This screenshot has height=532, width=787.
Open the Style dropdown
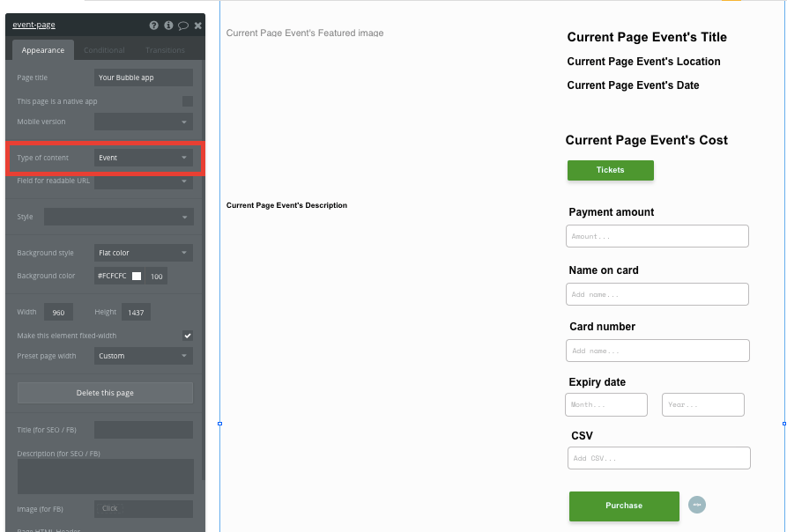pyautogui.click(x=118, y=216)
